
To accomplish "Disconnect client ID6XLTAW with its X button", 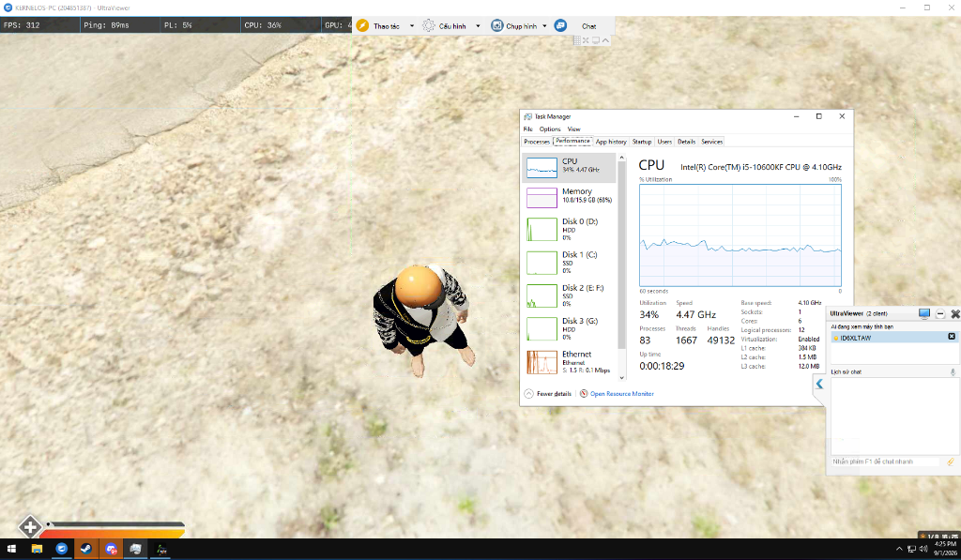I will point(952,337).
